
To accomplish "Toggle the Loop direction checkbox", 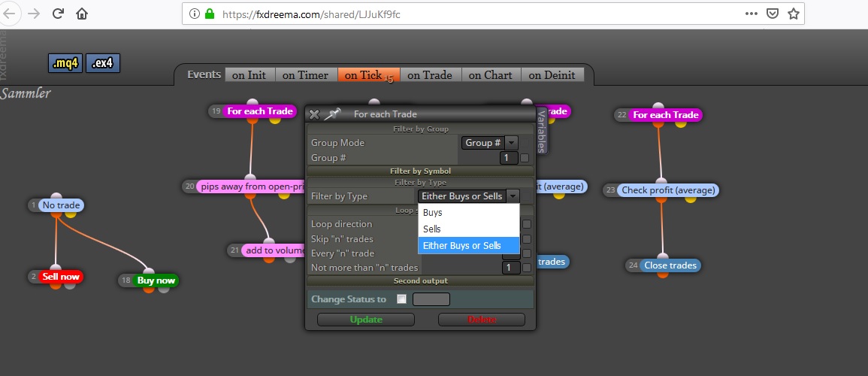I will [x=527, y=224].
